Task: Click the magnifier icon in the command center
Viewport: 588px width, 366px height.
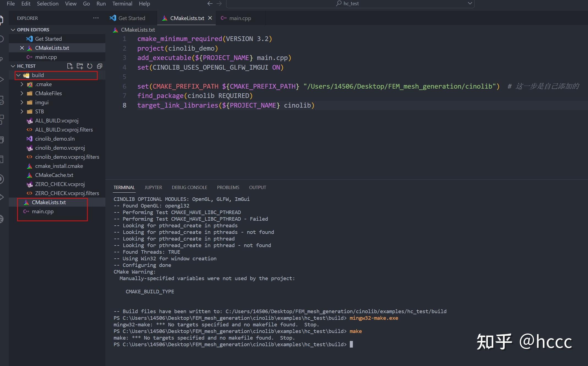Action: pos(338,4)
